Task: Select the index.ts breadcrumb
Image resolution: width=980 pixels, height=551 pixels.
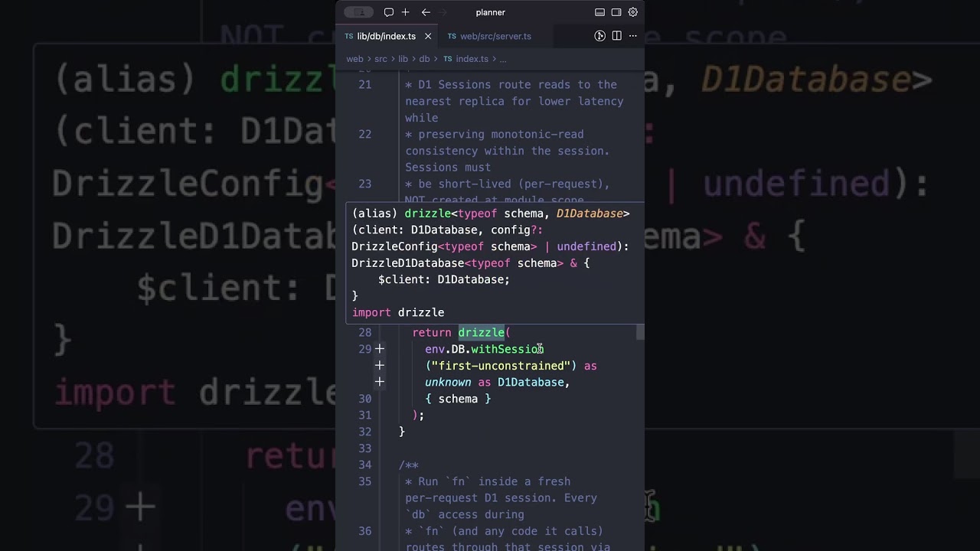Action: tap(472, 59)
